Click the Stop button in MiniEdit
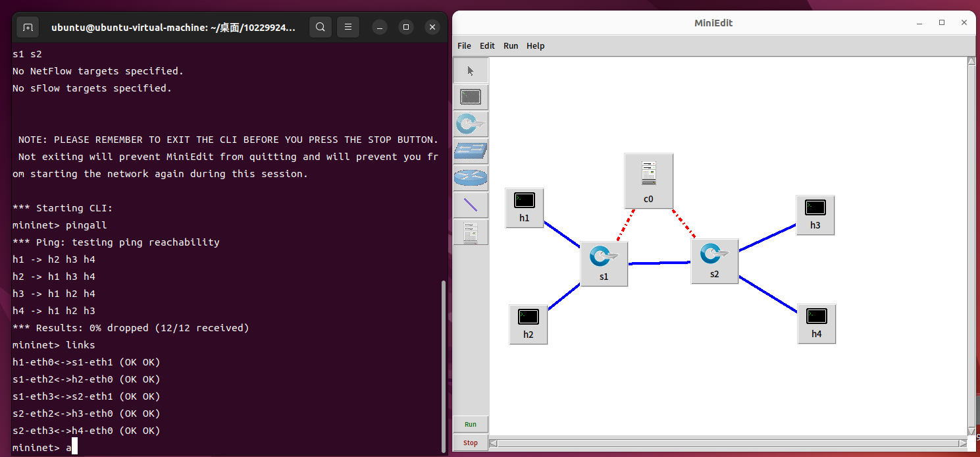This screenshot has height=457, width=980. tap(471, 443)
